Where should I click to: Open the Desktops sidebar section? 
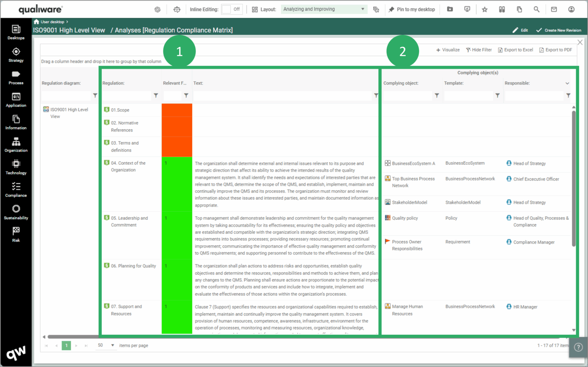pyautogui.click(x=16, y=32)
